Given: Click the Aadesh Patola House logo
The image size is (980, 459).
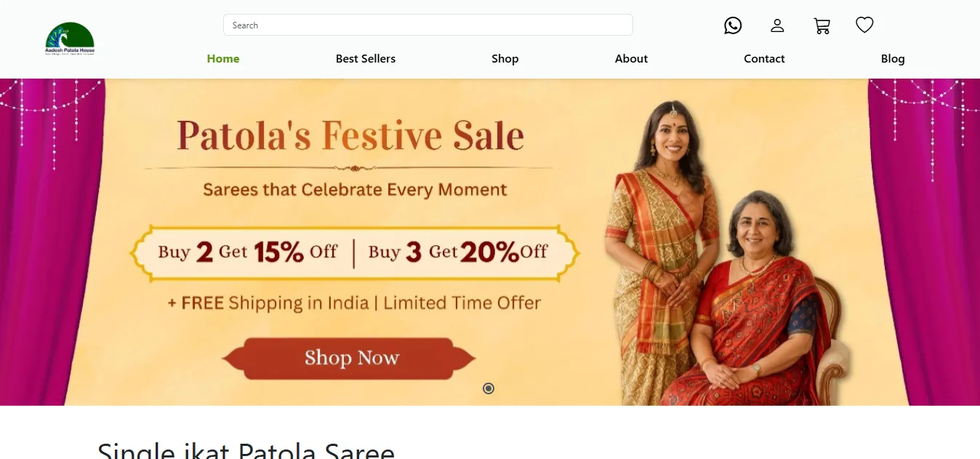Looking at the screenshot, I should [x=70, y=39].
